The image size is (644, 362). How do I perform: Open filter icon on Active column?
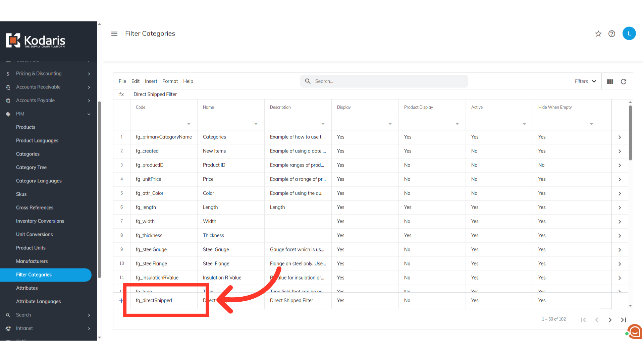pyautogui.click(x=524, y=123)
